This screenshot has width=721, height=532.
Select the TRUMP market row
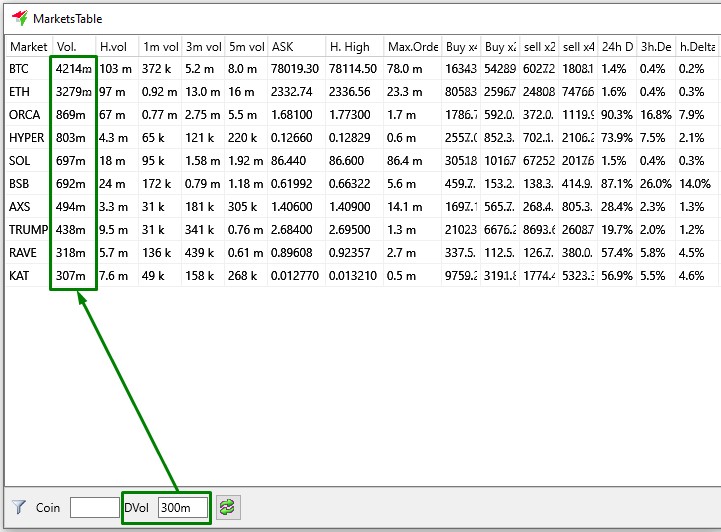tap(27, 230)
